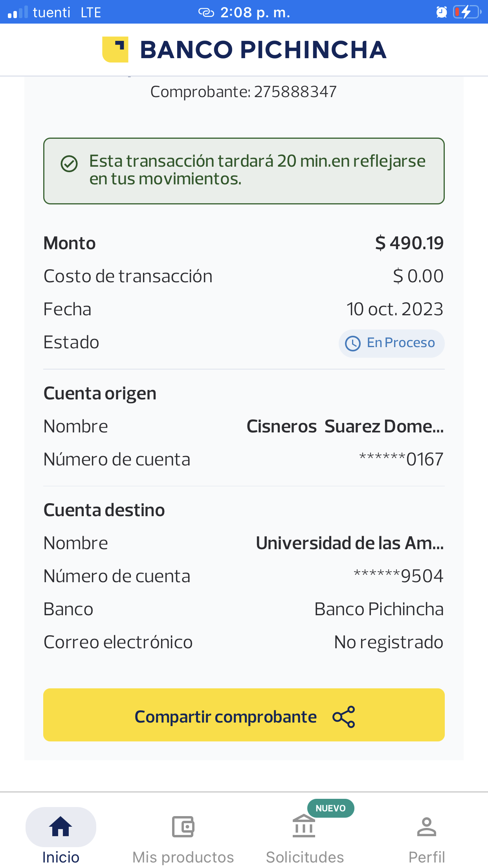Tap the home icon in bottom navigation
The width and height of the screenshot is (488, 868).
[x=61, y=826]
